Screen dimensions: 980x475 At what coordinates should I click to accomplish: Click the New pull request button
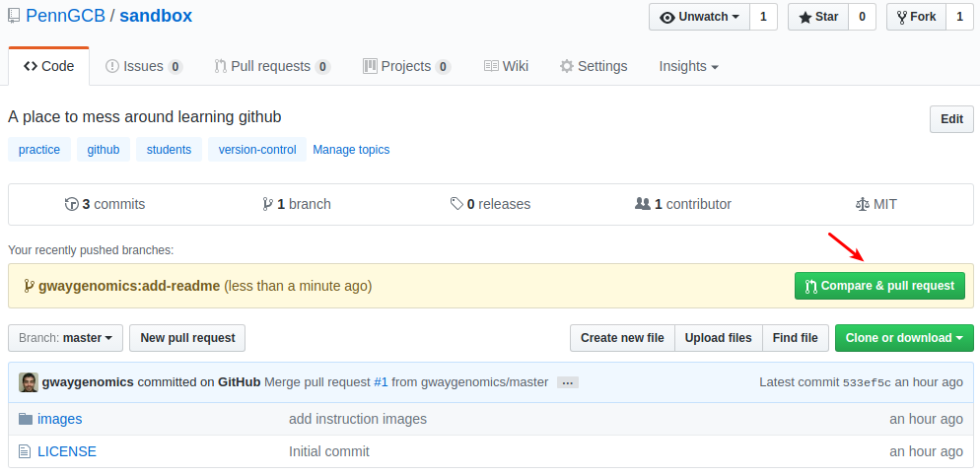[x=187, y=337]
